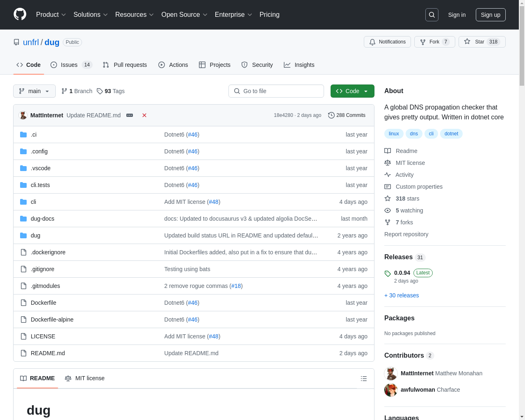
Task: View 7 forks link in About
Action: (x=399, y=222)
